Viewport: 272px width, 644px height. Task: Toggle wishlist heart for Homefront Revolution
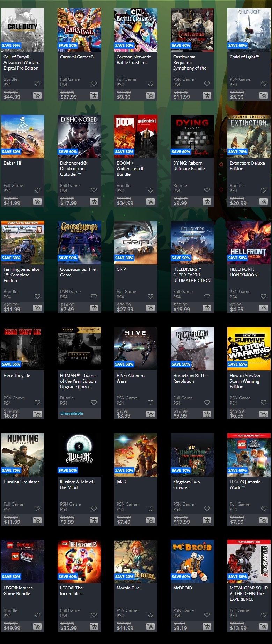click(207, 403)
